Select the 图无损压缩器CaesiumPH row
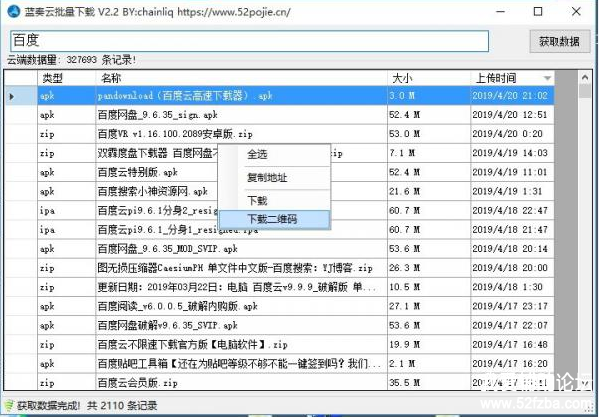 pos(279,268)
